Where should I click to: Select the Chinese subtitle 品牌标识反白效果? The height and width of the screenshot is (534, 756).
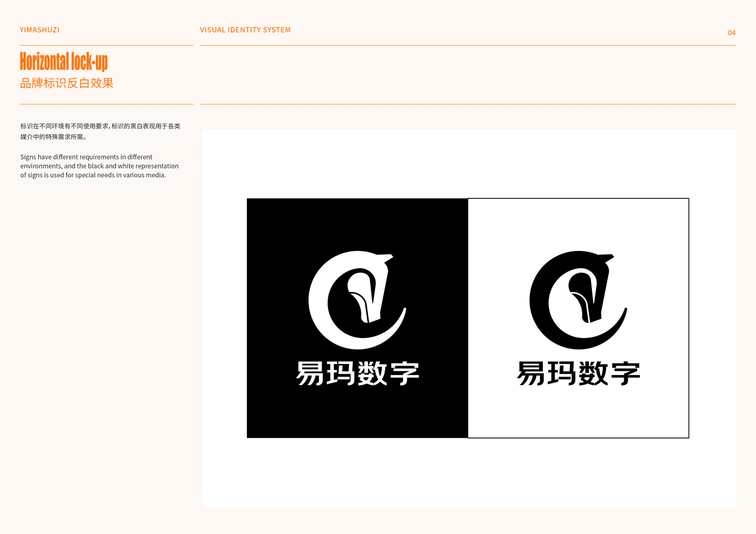click(67, 83)
